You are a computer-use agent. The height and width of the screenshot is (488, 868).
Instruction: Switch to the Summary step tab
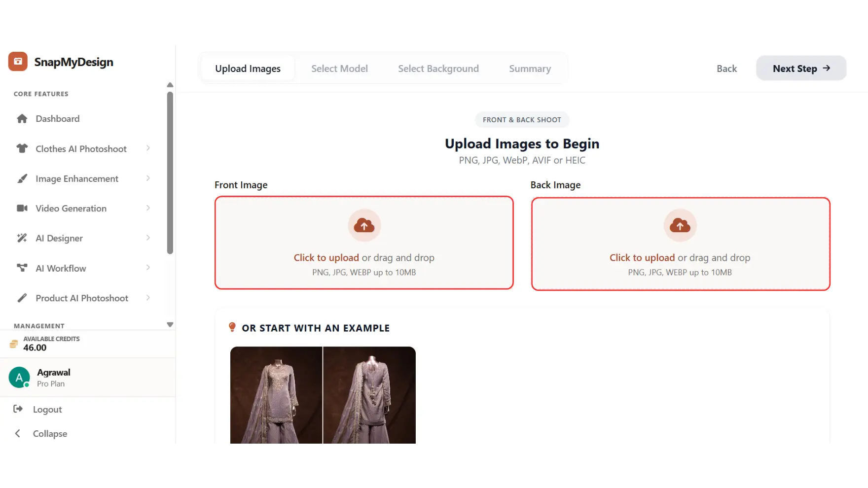pos(530,69)
